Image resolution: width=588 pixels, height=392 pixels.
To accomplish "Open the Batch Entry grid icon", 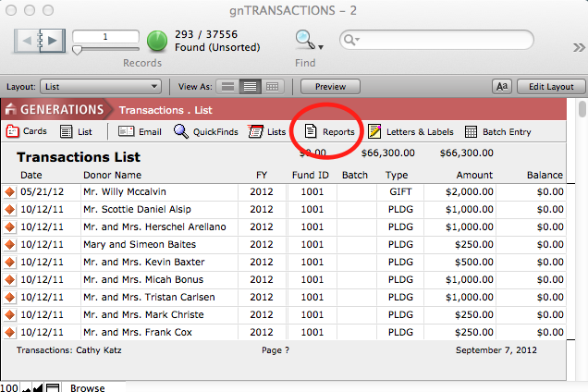I will [472, 132].
